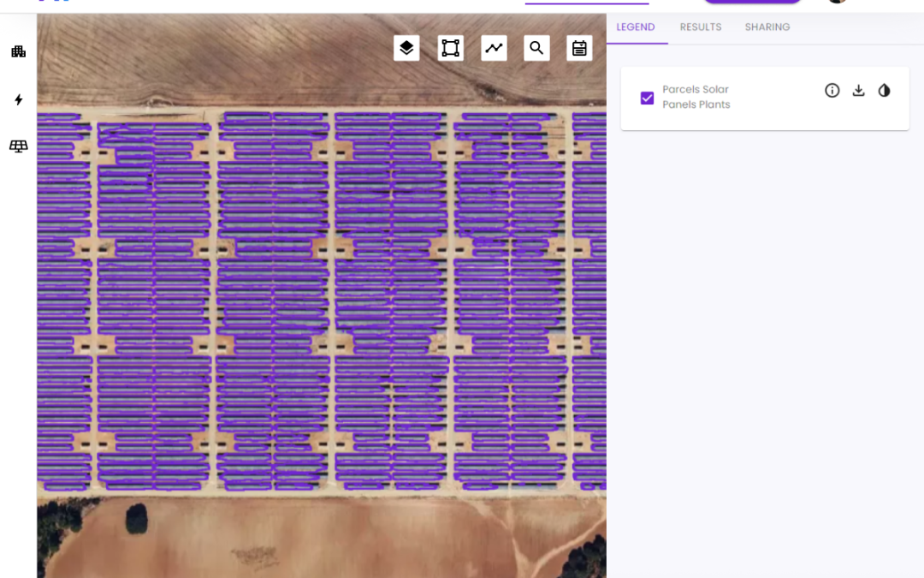924x578 pixels.
Task: Open the line chart analysis tool
Action: point(494,48)
